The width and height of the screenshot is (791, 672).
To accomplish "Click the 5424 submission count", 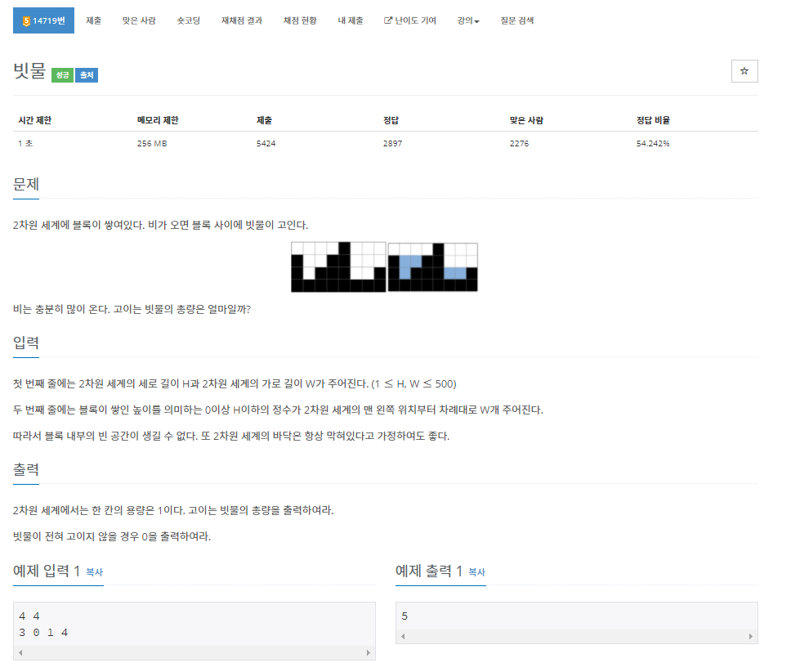I will [266, 144].
